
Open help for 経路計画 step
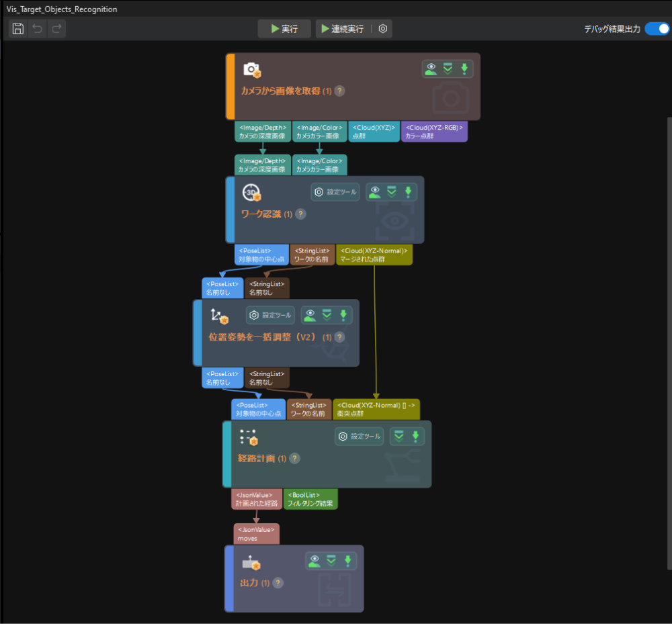click(294, 458)
